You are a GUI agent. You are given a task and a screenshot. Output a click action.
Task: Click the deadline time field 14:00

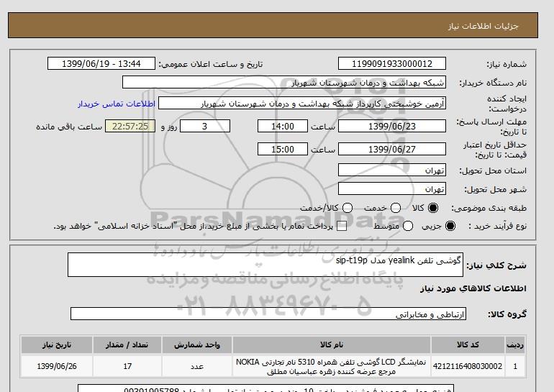(x=283, y=126)
